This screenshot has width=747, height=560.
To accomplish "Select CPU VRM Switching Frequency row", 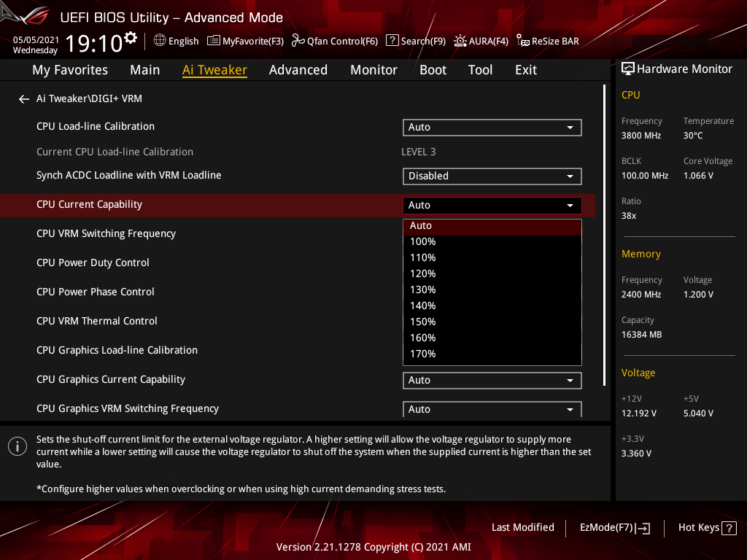I will tap(106, 234).
